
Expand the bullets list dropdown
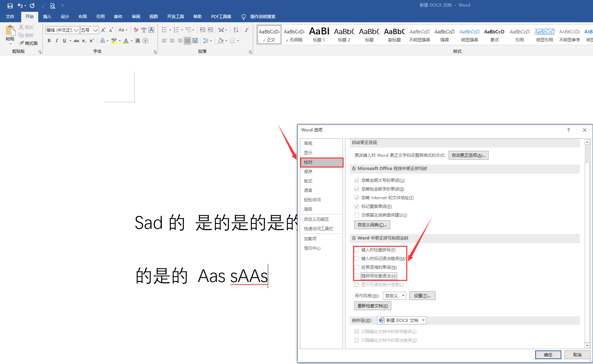pyautogui.click(x=170, y=30)
